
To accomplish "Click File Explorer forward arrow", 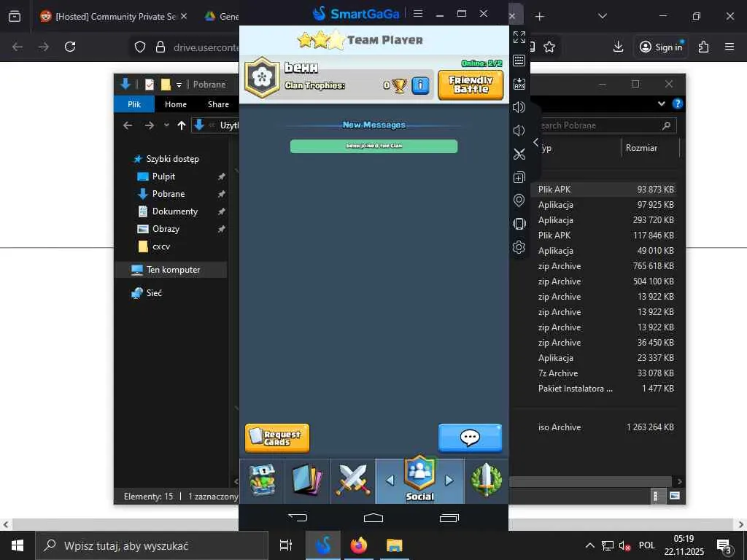I will [x=150, y=125].
